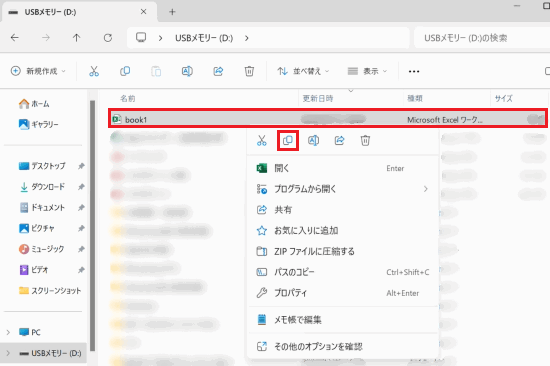Open the ドキュメント folder in the sidebar

click(42, 207)
